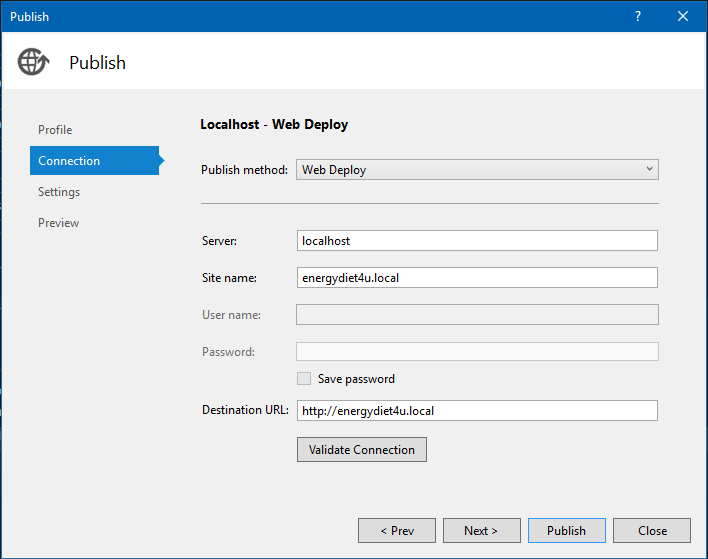Click the 'Site name:' label
Image resolution: width=708 pixels, height=559 pixels.
point(229,278)
